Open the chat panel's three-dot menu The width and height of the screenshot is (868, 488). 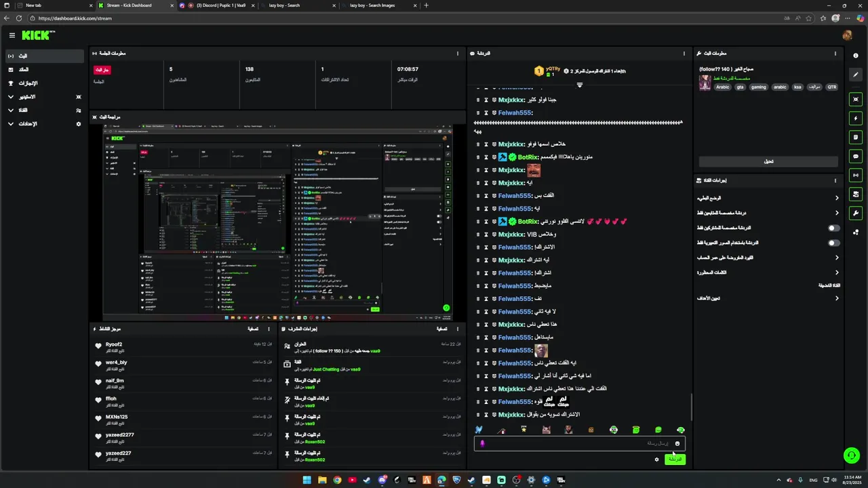684,53
